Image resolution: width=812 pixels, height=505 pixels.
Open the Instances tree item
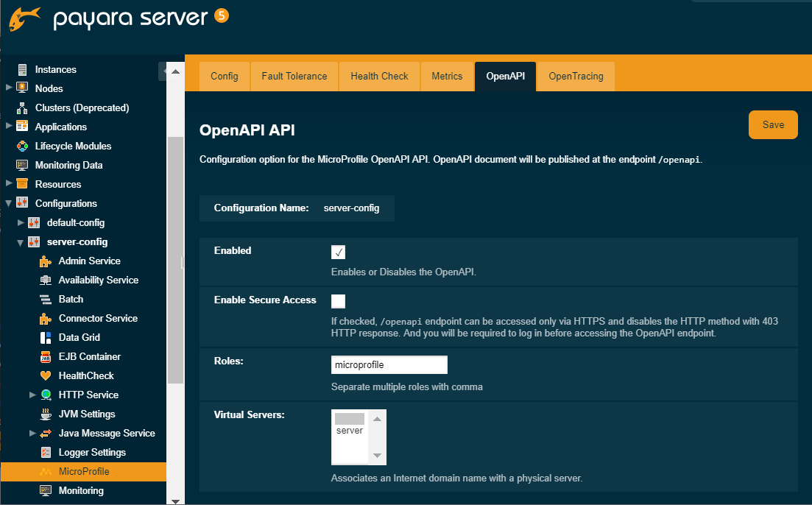pyautogui.click(x=55, y=69)
